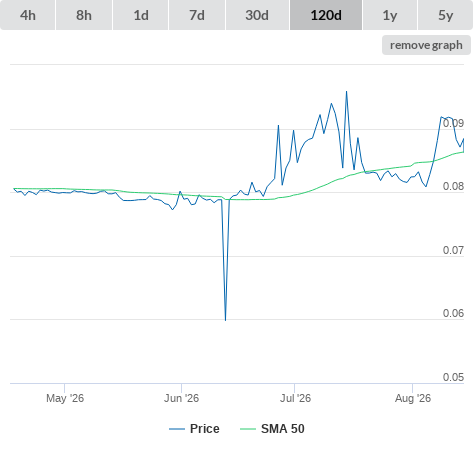Screen dimensions: 474x455
Task: Click the Aug '26 axis label
Action: tap(413, 398)
